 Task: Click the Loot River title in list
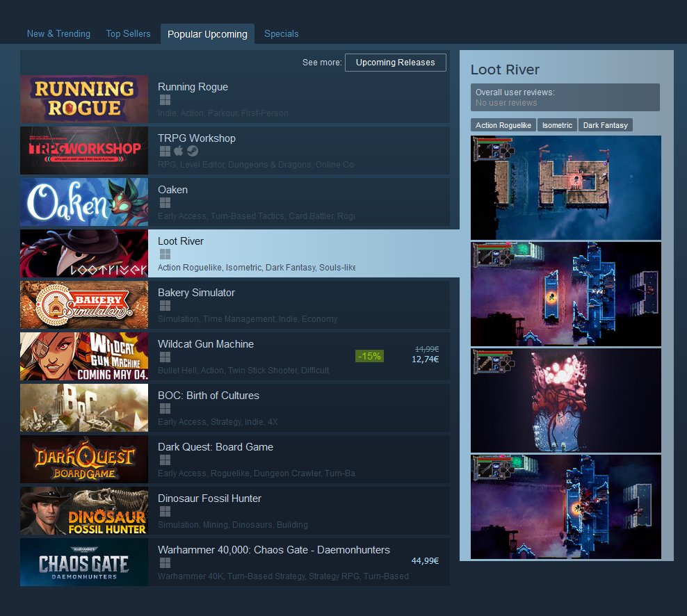pos(181,241)
